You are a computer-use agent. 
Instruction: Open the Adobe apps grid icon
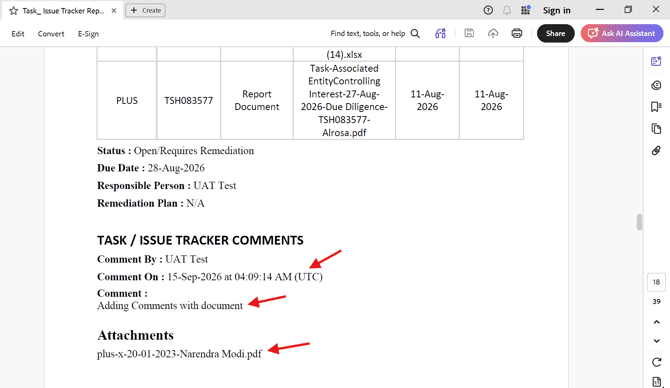coord(526,10)
